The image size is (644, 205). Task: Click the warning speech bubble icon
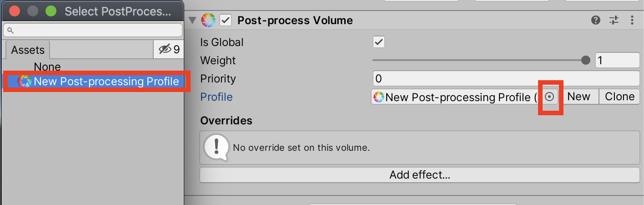point(216,146)
